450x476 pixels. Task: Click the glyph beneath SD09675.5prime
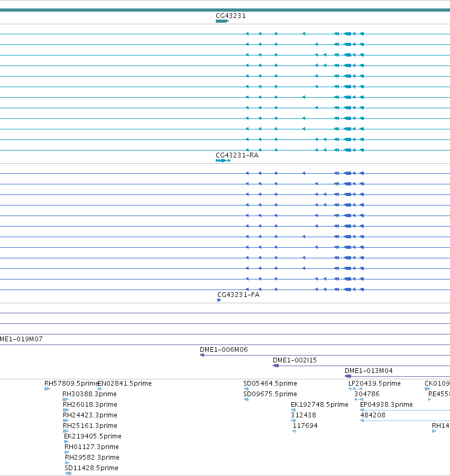[x=246, y=399]
